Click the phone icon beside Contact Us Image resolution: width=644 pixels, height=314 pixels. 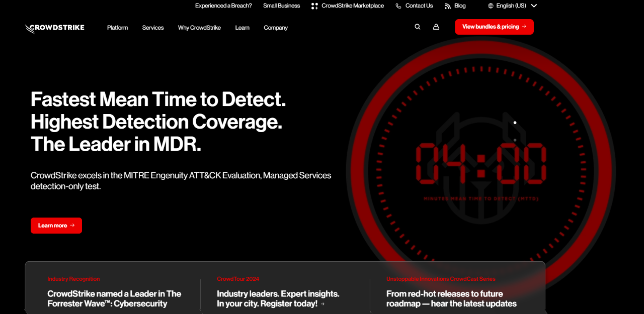coord(398,6)
